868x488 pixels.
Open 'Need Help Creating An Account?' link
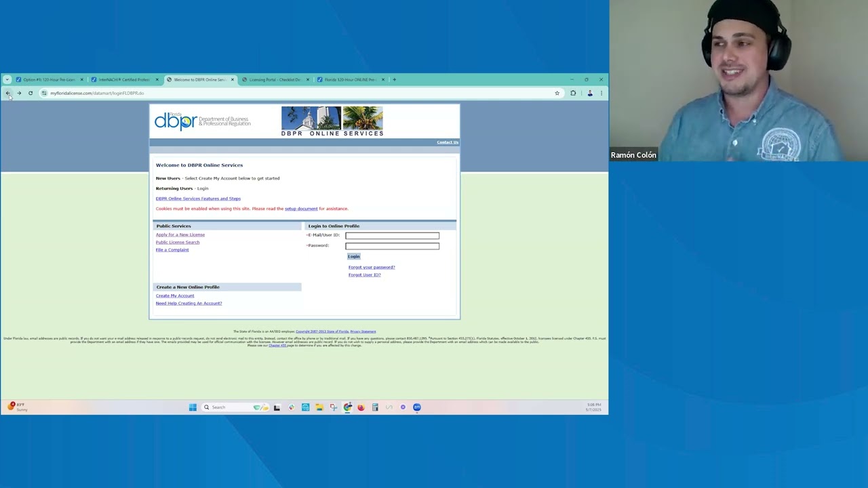[189, 303]
